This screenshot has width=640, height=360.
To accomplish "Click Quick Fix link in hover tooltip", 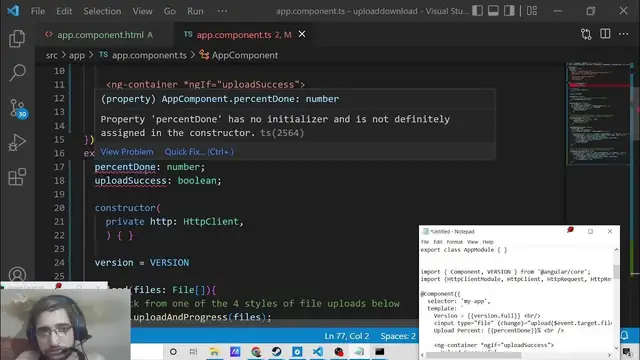I will pyautogui.click(x=199, y=151).
